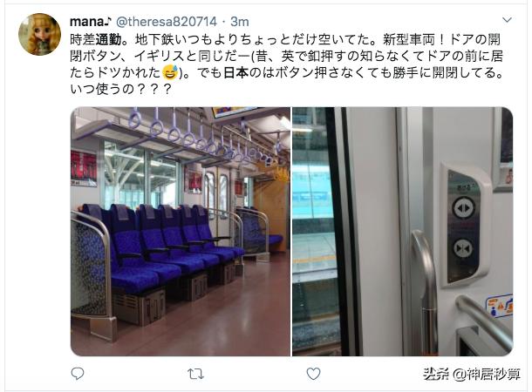Click the door close arrows button in photo
Screen dimensions: 532x392
(463, 248)
